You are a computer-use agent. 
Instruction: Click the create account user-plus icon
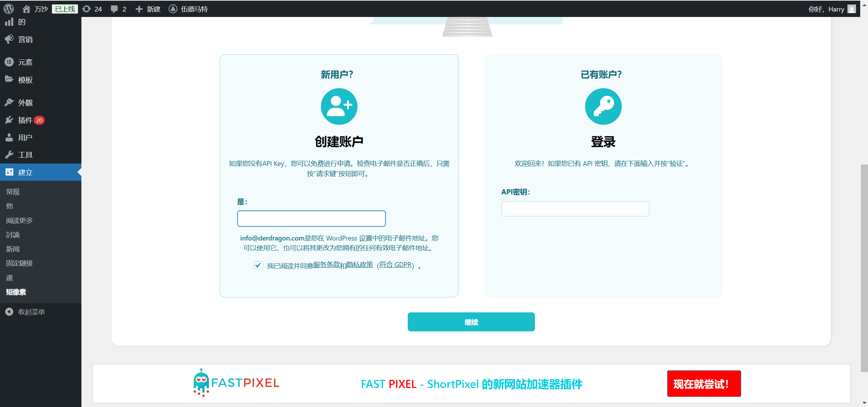(339, 106)
